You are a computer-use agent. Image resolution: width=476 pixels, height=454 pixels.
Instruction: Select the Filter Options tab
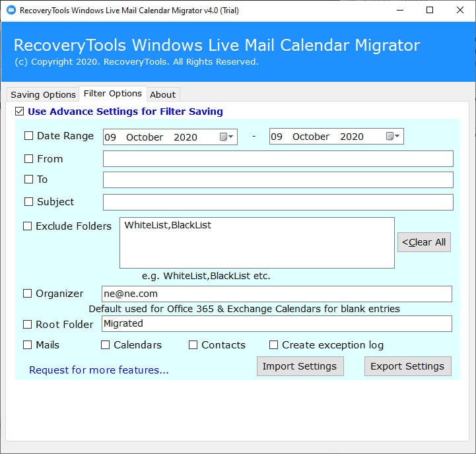[113, 94]
